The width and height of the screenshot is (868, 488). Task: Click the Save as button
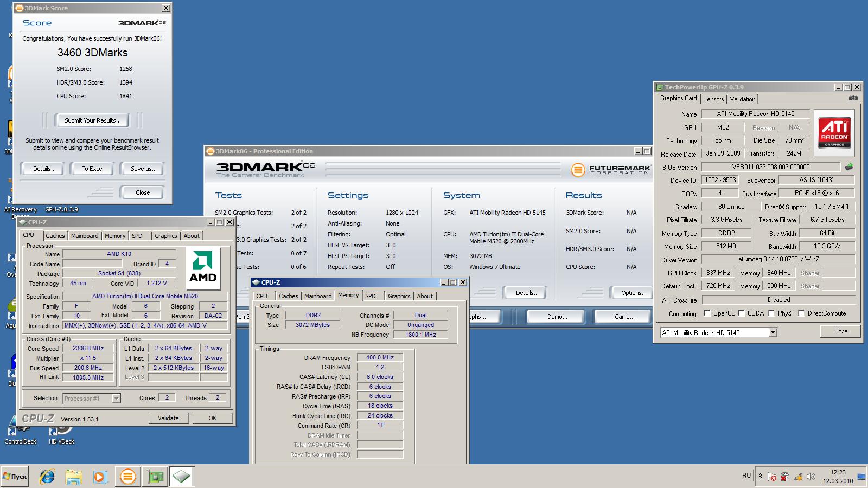click(x=143, y=169)
